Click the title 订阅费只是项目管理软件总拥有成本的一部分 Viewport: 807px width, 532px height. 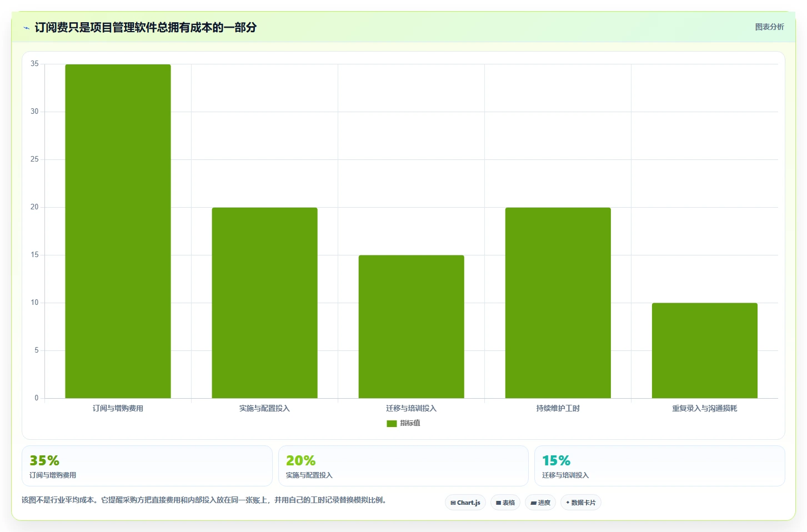tap(146, 27)
